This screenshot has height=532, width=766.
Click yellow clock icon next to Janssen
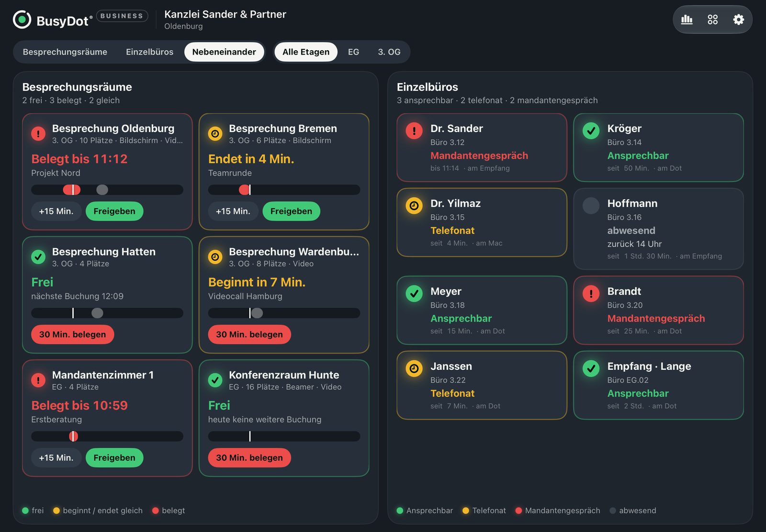coord(414,368)
